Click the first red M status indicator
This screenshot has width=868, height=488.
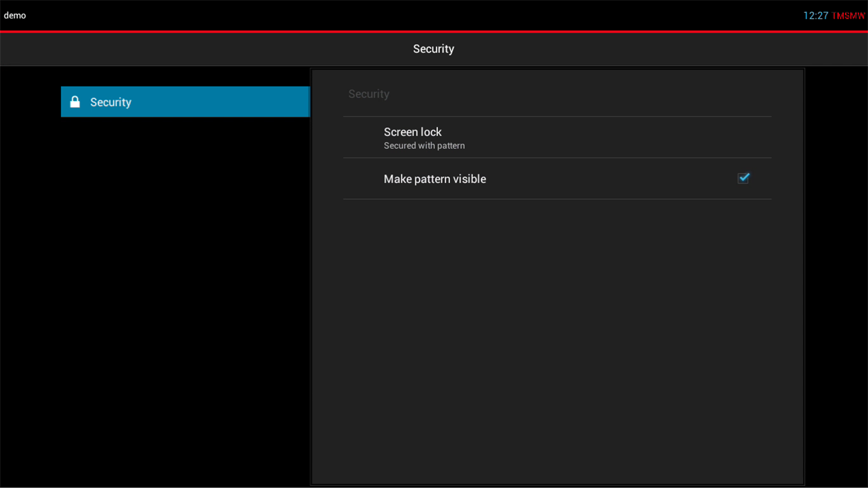[842, 15]
